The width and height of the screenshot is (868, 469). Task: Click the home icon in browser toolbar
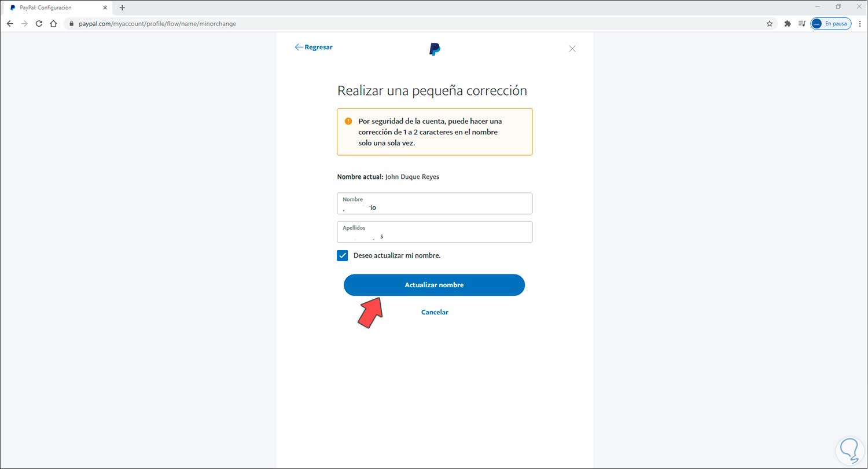coord(52,24)
